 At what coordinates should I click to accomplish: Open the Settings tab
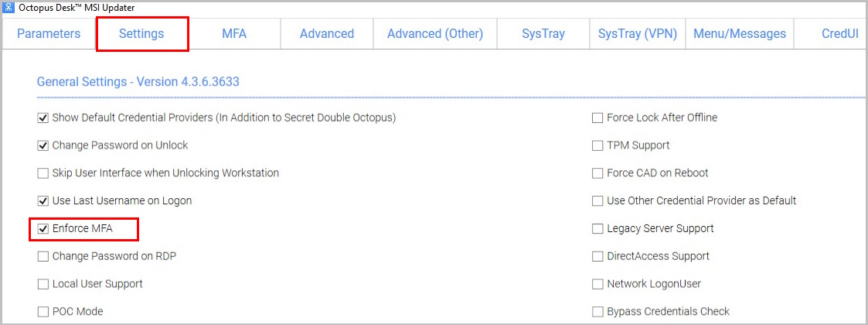click(141, 33)
